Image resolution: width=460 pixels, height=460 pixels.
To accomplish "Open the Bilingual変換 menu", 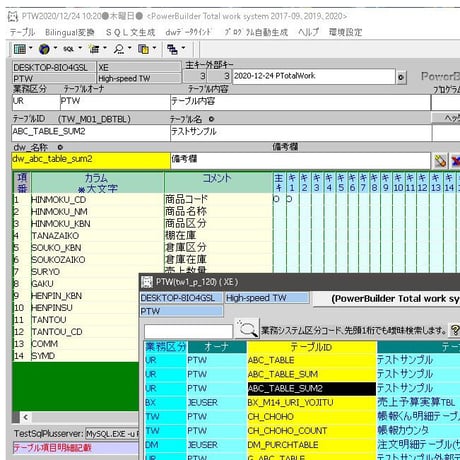I will (70, 32).
